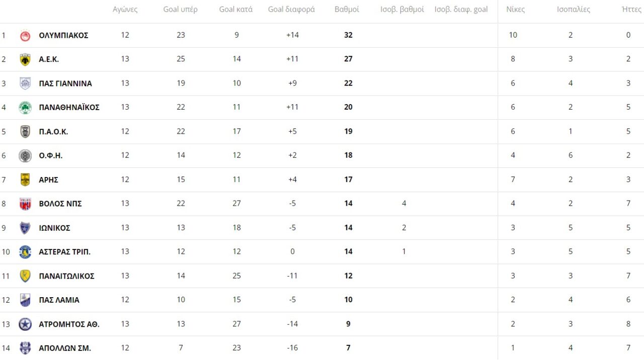Sort by the Αγώνες column header
The width and height of the screenshot is (644, 360).
[x=125, y=10]
